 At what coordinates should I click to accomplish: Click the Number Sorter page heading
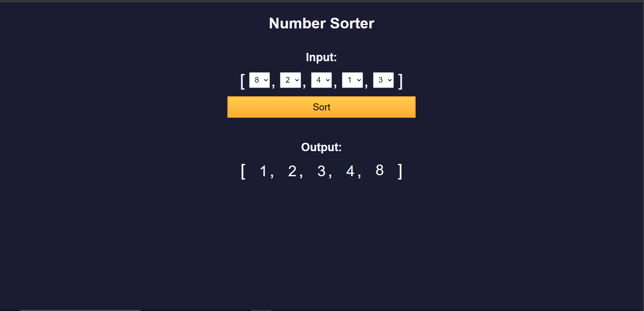pos(321,23)
